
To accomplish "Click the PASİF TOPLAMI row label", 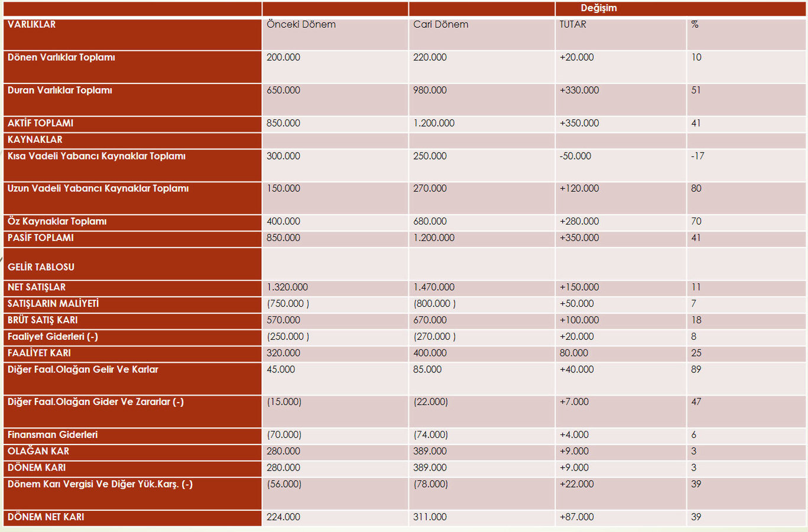I will coord(40,238).
